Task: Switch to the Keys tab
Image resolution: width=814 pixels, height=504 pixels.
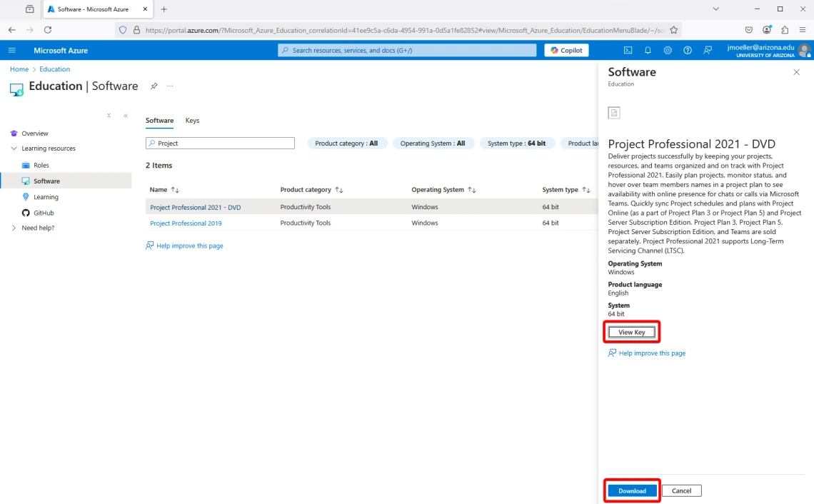Action: tap(192, 121)
